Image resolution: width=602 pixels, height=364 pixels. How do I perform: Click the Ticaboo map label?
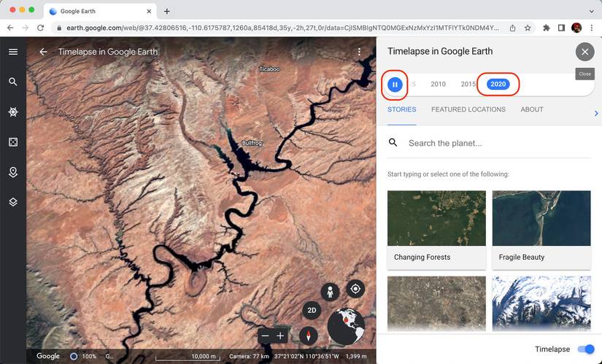(269, 69)
